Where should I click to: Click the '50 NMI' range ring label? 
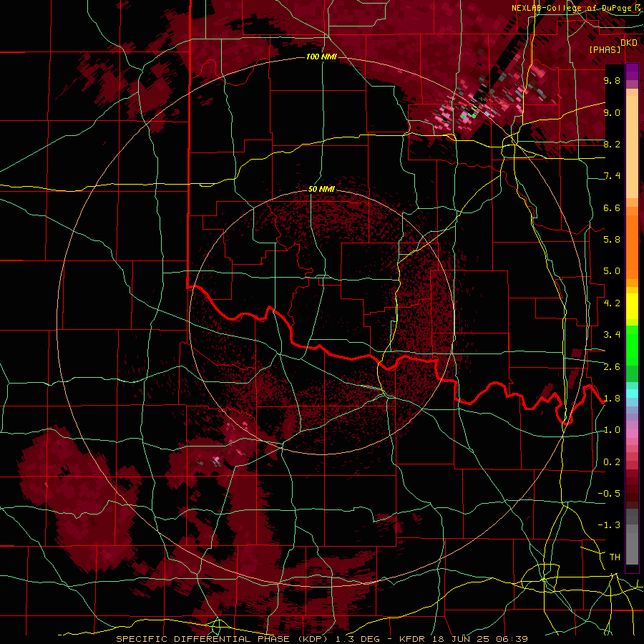pyautogui.click(x=321, y=190)
